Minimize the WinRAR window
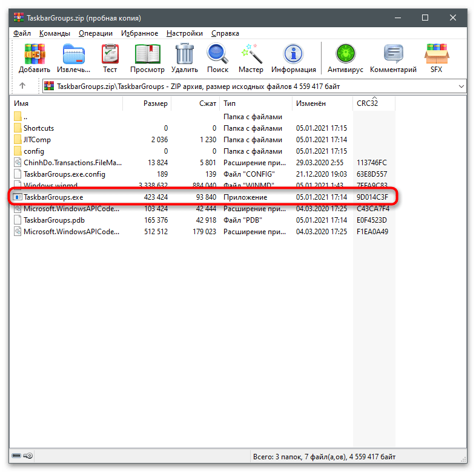Viewport: 476px width, 472px height. coord(398,18)
